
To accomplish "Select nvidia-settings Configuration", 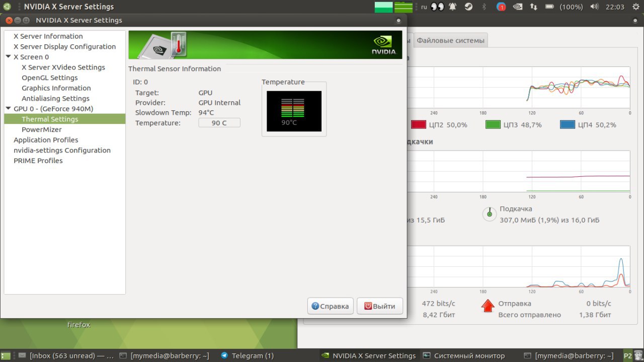I will (x=62, y=150).
